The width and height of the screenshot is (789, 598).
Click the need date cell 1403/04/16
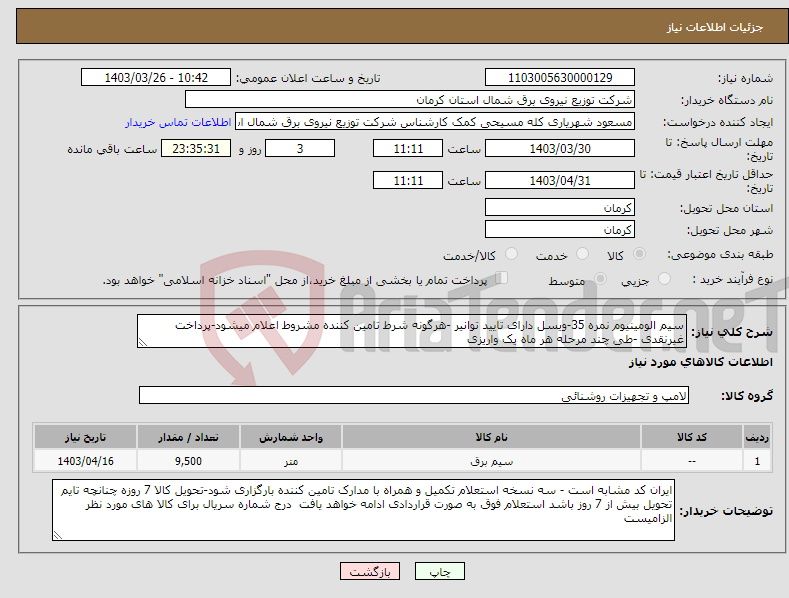pyautogui.click(x=85, y=461)
